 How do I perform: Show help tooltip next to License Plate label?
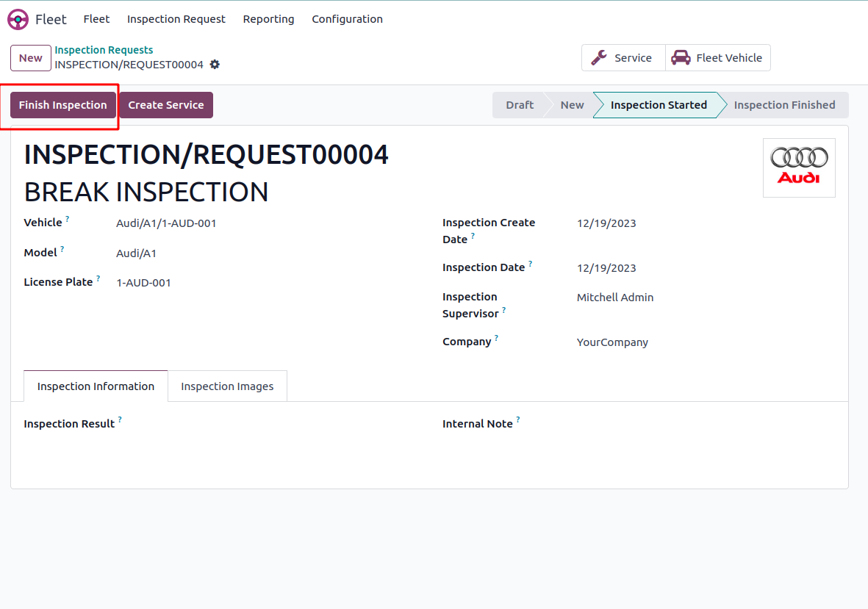click(x=98, y=278)
